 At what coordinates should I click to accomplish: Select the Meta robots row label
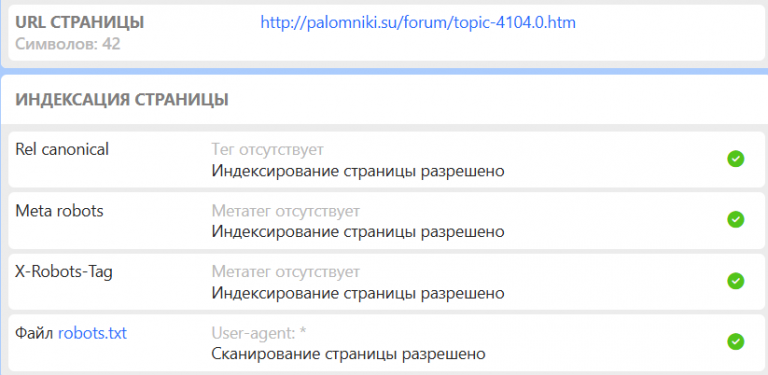[x=59, y=211]
